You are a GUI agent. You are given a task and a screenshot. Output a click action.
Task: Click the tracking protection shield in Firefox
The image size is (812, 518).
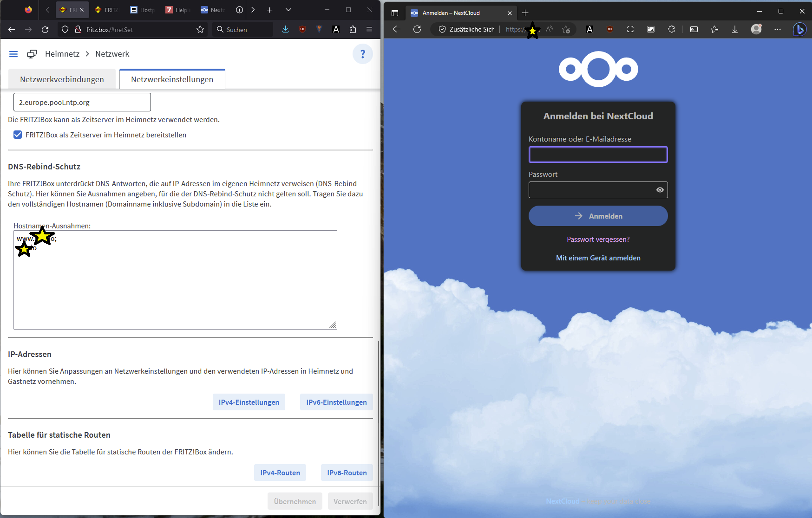pyautogui.click(x=65, y=30)
